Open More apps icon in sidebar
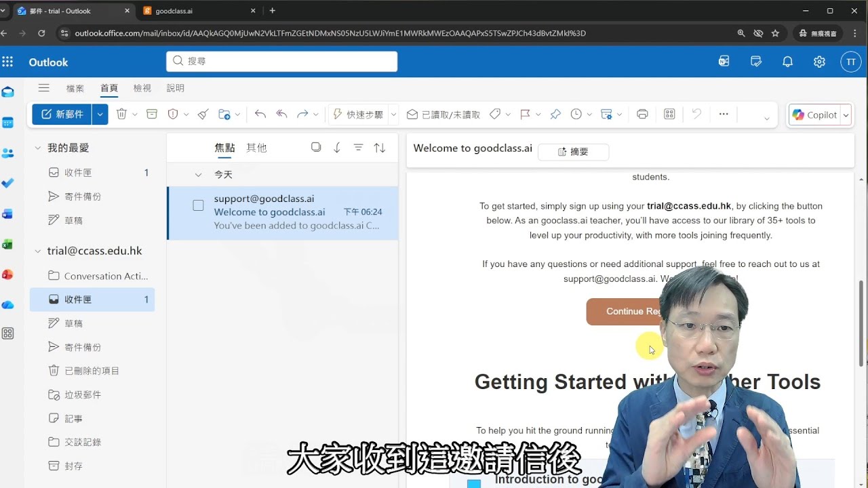868x488 pixels. 7,333
